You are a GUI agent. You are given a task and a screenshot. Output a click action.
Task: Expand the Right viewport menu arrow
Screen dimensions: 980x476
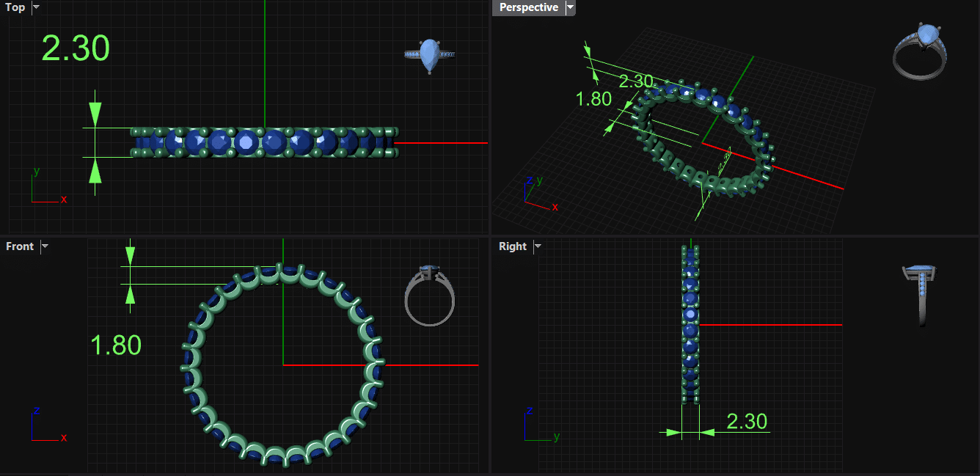538,246
